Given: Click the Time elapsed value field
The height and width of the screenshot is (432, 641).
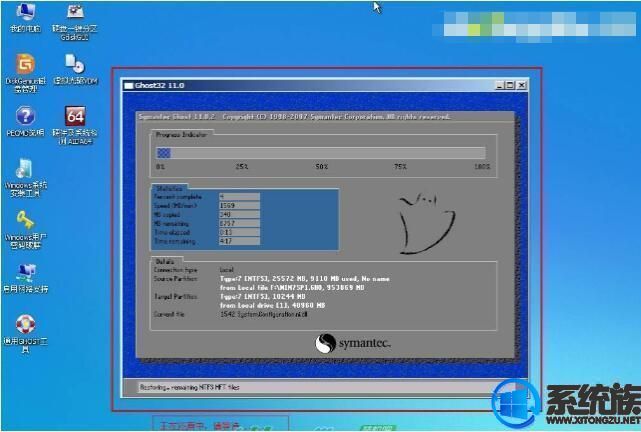Looking at the screenshot, I should pyautogui.click(x=239, y=233).
